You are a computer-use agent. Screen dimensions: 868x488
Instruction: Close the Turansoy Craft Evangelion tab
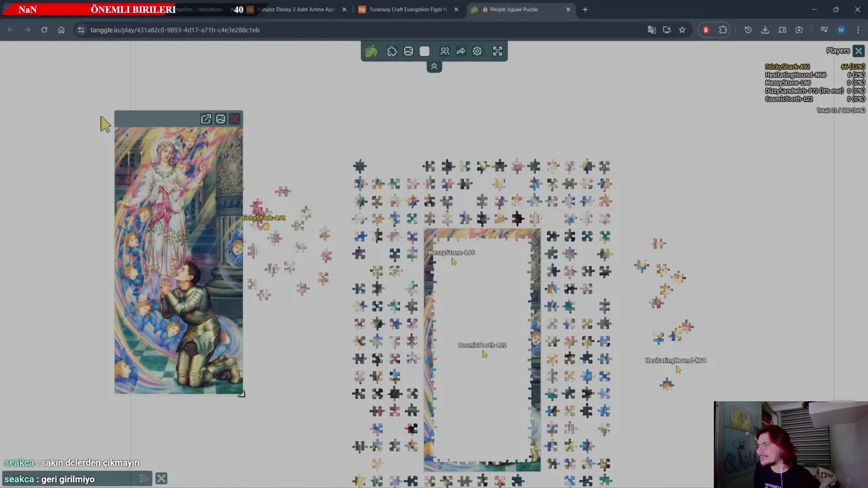pyautogui.click(x=456, y=9)
